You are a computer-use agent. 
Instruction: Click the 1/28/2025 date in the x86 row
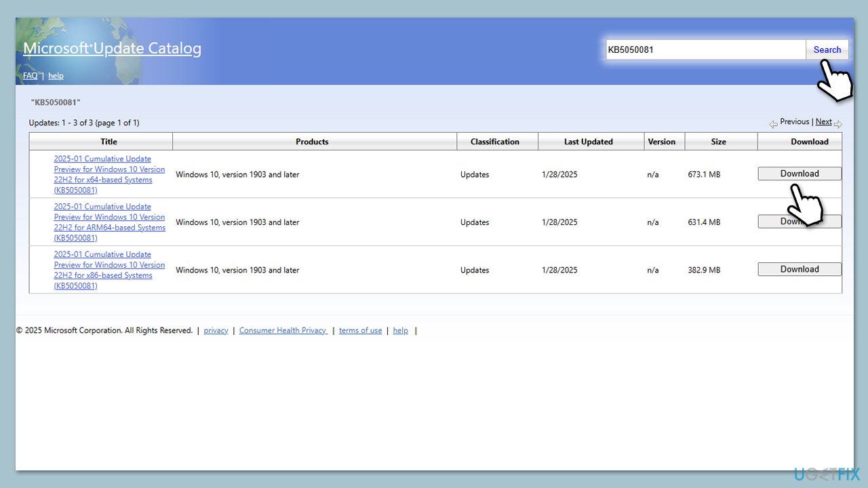click(560, 270)
